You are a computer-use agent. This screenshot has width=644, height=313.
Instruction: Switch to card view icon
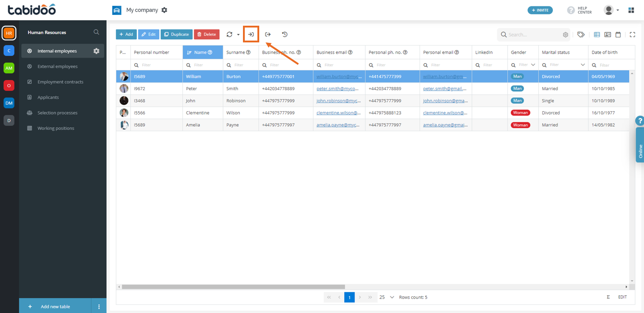point(608,34)
